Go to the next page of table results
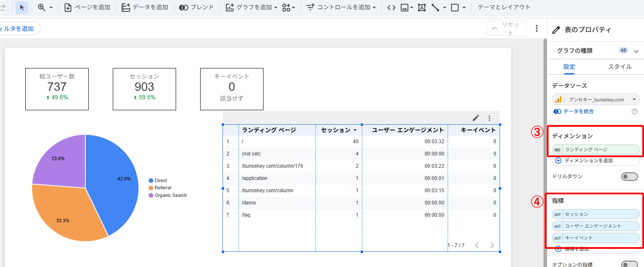 tap(492, 245)
